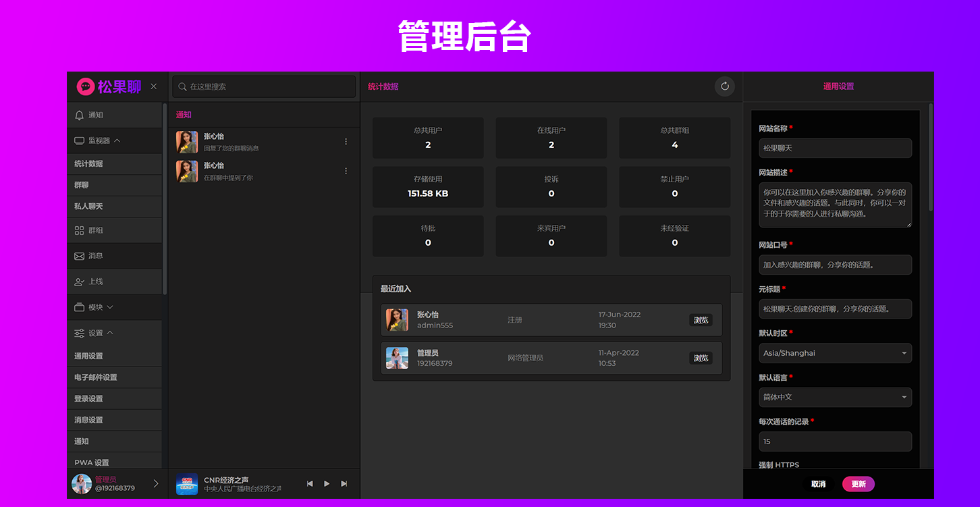Click the 投诉 statistic card

[551, 187]
